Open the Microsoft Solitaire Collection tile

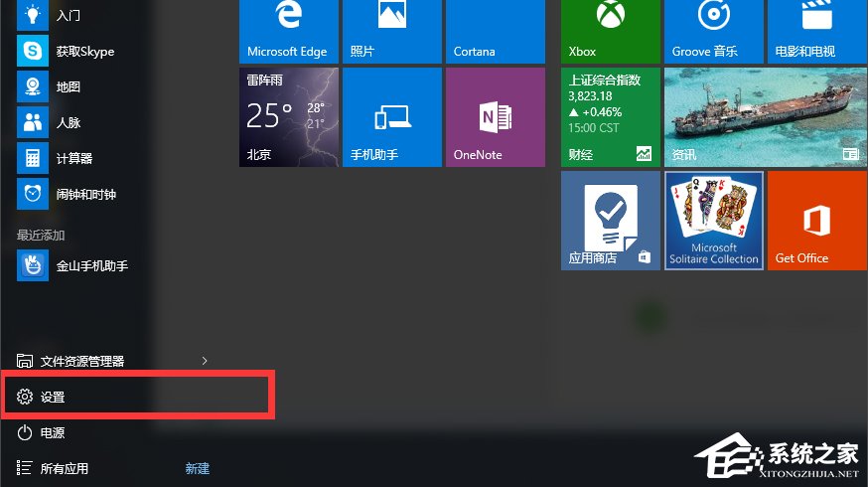pos(713,221)
